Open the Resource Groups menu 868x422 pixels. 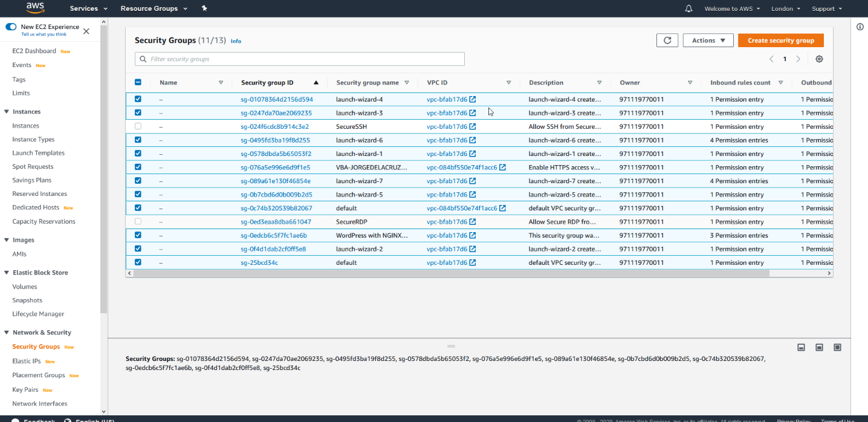click(x=154, y=8)
